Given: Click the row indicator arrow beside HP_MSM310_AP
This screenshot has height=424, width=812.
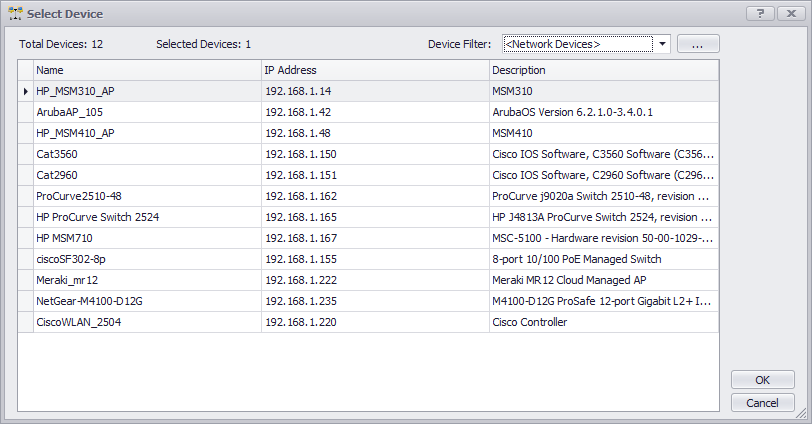Looking at the screenshot, I should pos(25,92).
